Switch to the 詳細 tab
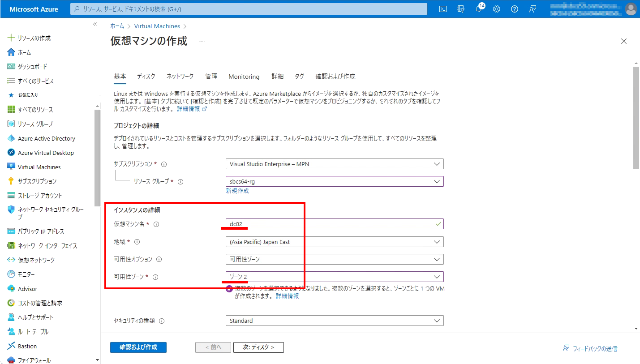Viewport: 640px width, 364px height. point(278,77)
